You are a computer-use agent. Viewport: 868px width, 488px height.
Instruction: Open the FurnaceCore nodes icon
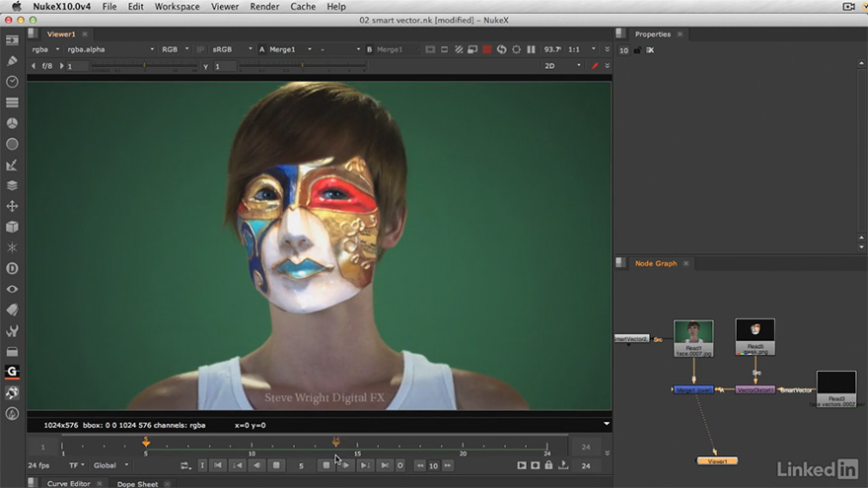click(12, 392)
